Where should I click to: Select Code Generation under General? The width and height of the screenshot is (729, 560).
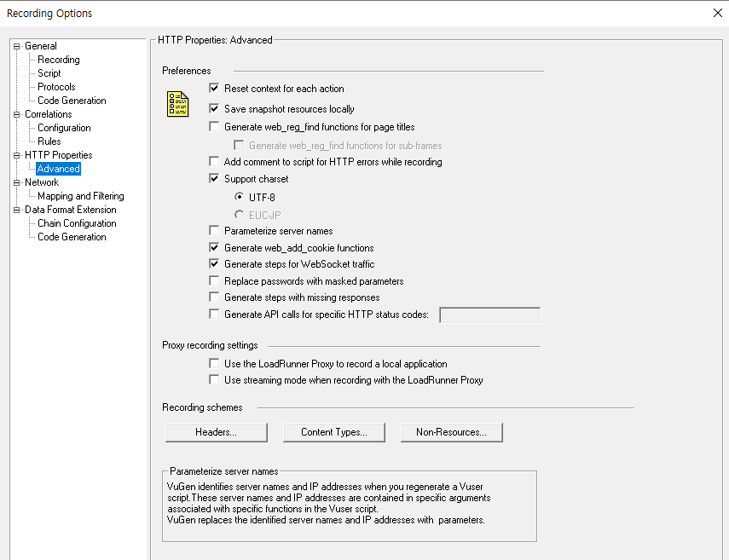(72, 101)
